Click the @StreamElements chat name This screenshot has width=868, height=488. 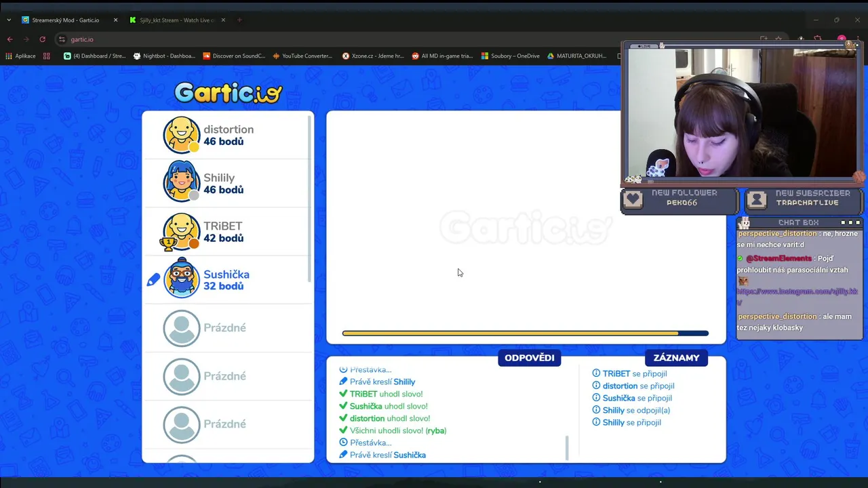778,258
